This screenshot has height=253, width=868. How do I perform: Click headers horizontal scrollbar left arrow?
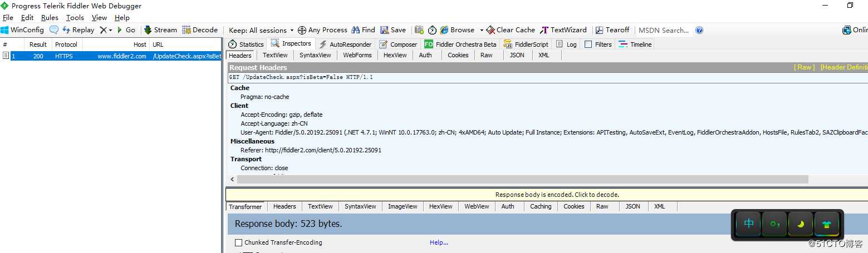tap(233, 180)
